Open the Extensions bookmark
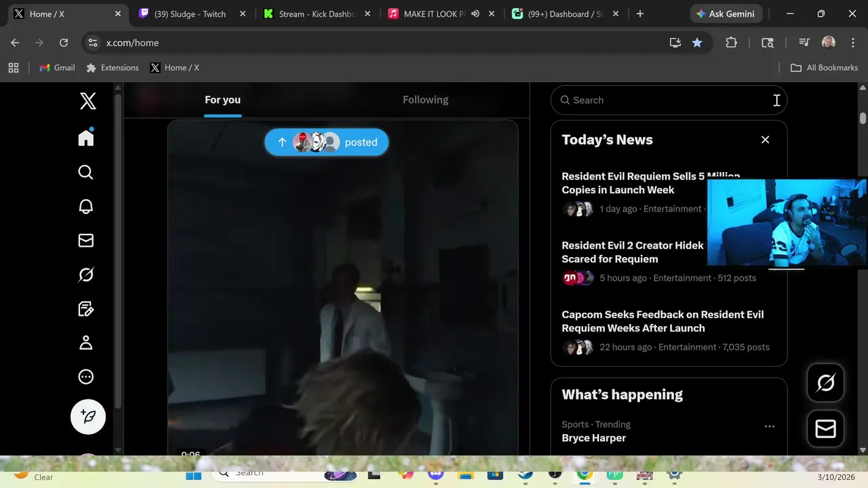 tap(113, 68)
